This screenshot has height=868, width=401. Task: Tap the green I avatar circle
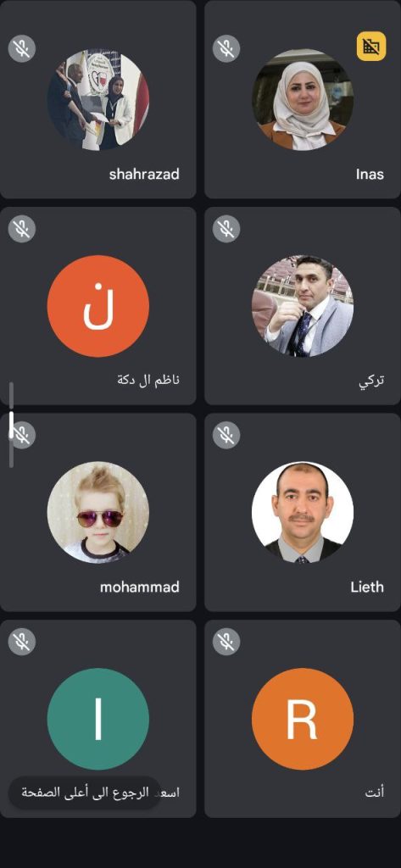click(98, 719)
